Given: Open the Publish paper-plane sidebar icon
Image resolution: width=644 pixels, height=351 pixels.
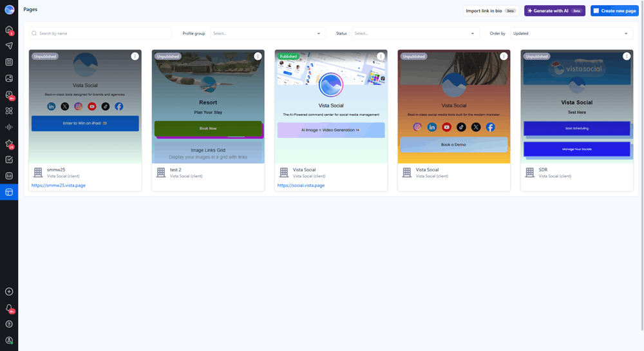Looking at the screenshot, I should (x=9, y=46).
